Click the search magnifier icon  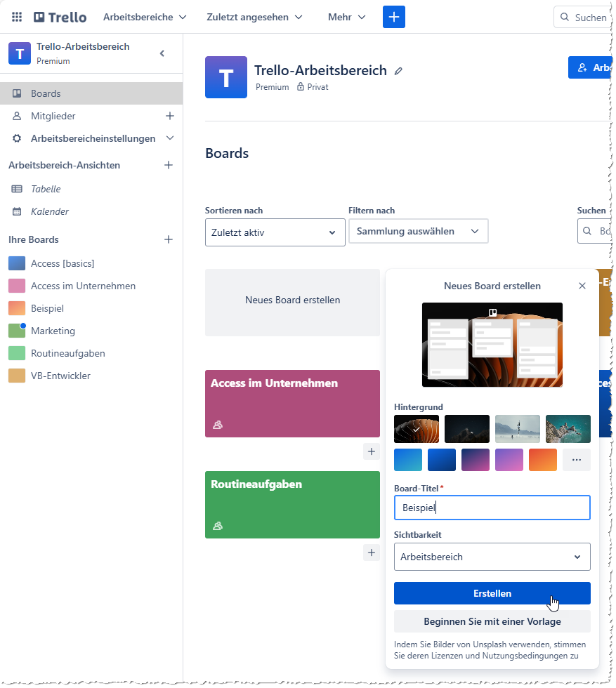[565, 17]
